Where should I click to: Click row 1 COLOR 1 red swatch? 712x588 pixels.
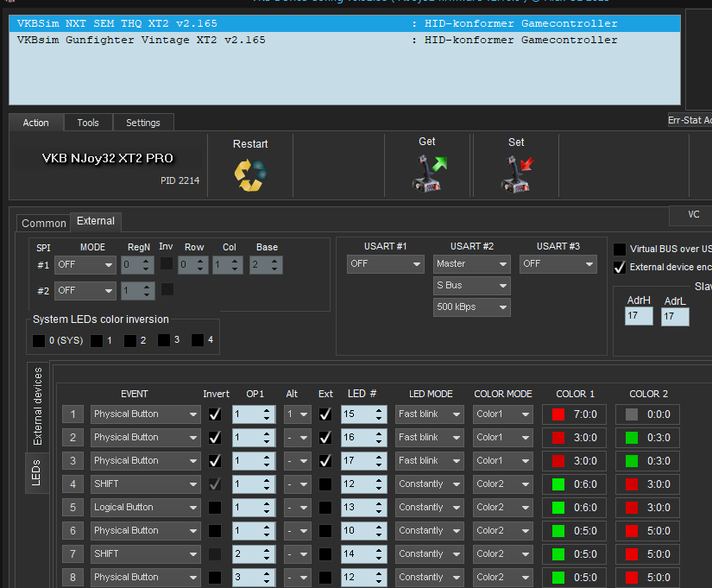[x=558, y=414]
